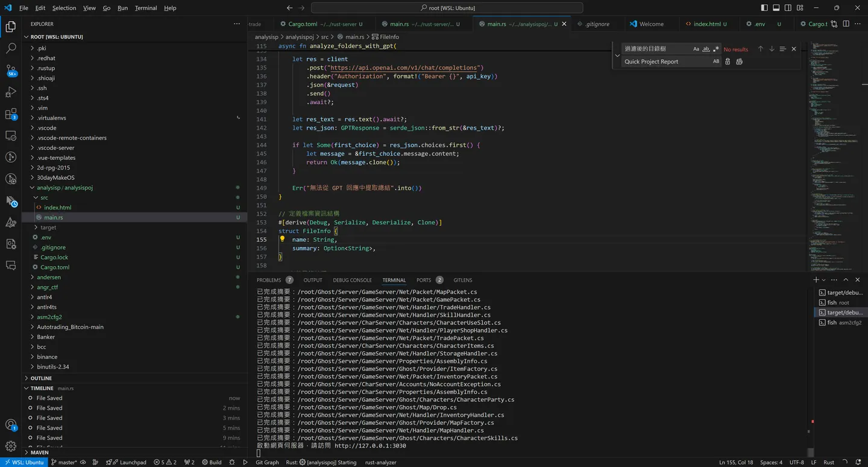Open the File menu
The image size is (868, 467).
24,8
